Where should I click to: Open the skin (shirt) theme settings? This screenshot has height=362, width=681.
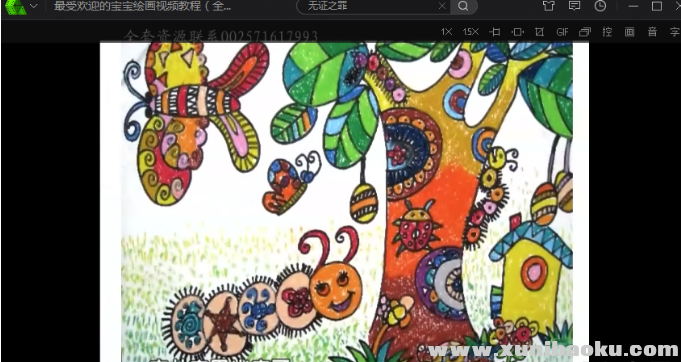549,6
